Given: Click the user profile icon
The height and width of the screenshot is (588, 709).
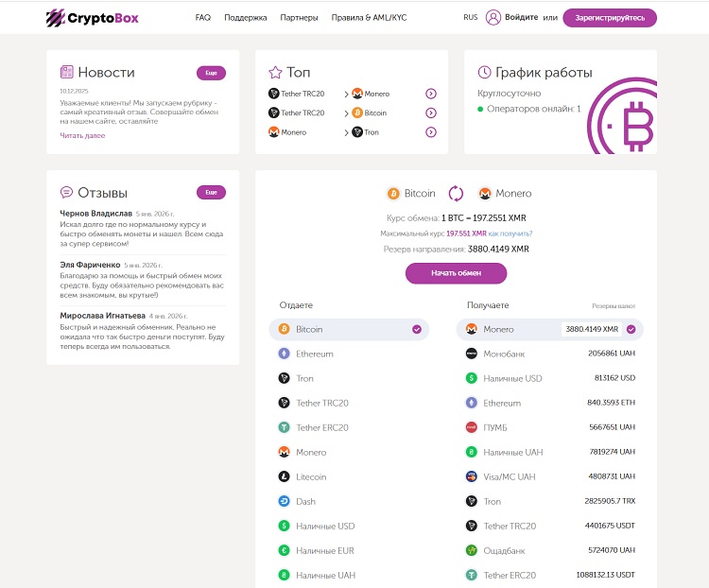Looking at the screenshot, I should click(493, 18).
